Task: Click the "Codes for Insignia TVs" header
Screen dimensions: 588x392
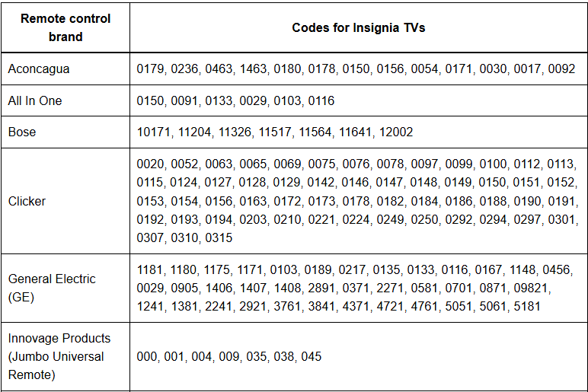Action: point(358,27)
